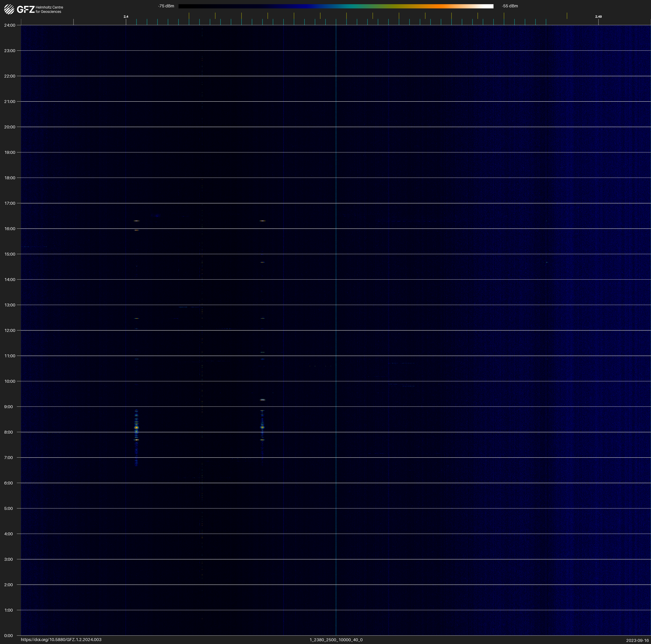651x644 pixels.
Task: Click the GFZ letters in the logo
Action: [26, 9]
